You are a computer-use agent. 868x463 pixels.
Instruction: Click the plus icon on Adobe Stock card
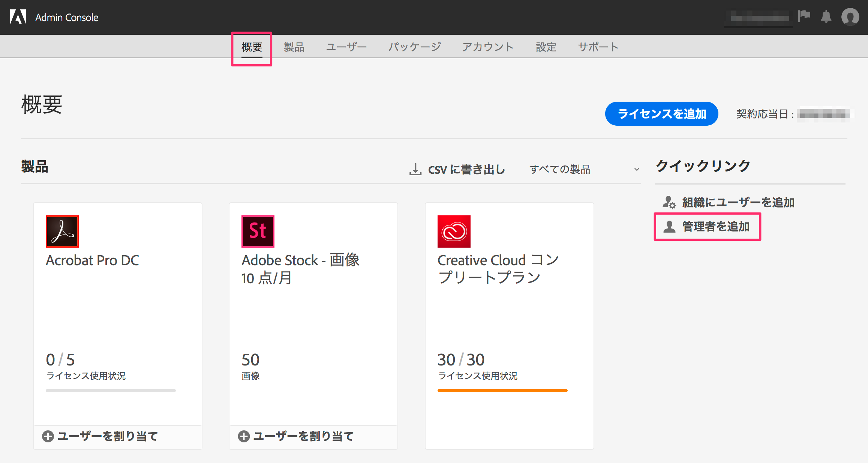point(244,436)
